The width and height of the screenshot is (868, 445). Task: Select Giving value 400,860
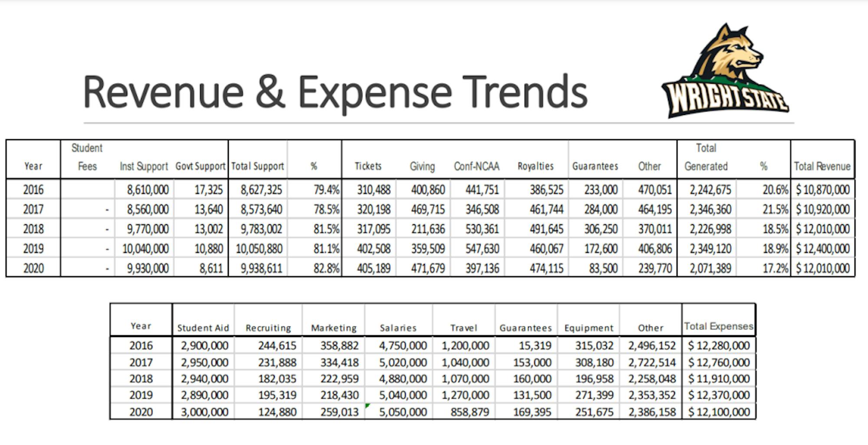428,190
